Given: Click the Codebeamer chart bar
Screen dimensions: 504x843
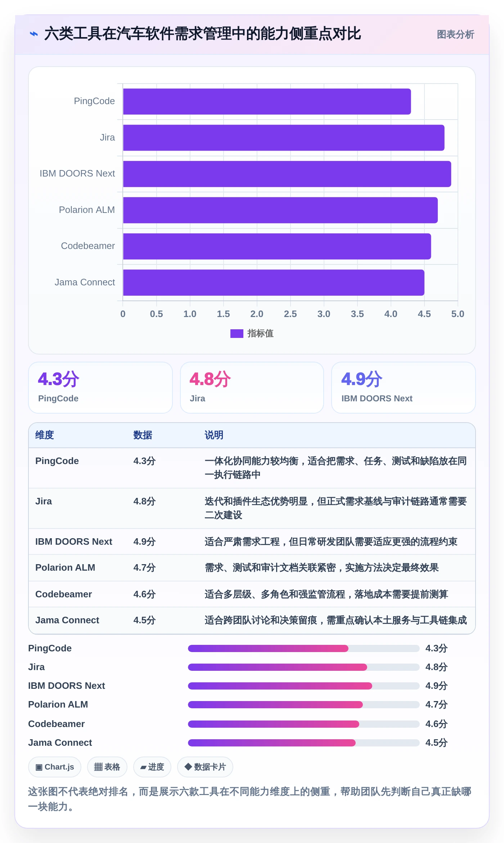Looking at the screenshot, I should coord(277,246).
